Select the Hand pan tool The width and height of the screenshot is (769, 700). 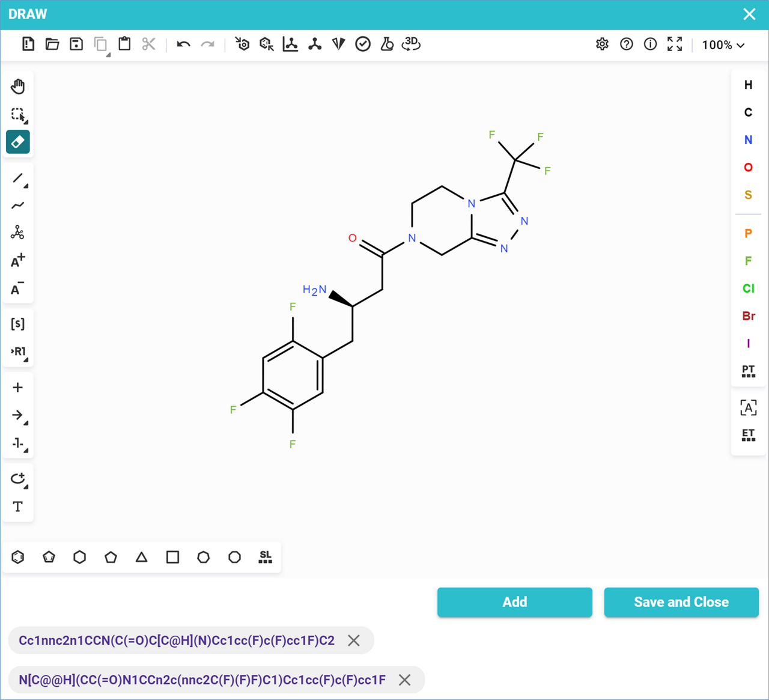(x=18, y=87)
